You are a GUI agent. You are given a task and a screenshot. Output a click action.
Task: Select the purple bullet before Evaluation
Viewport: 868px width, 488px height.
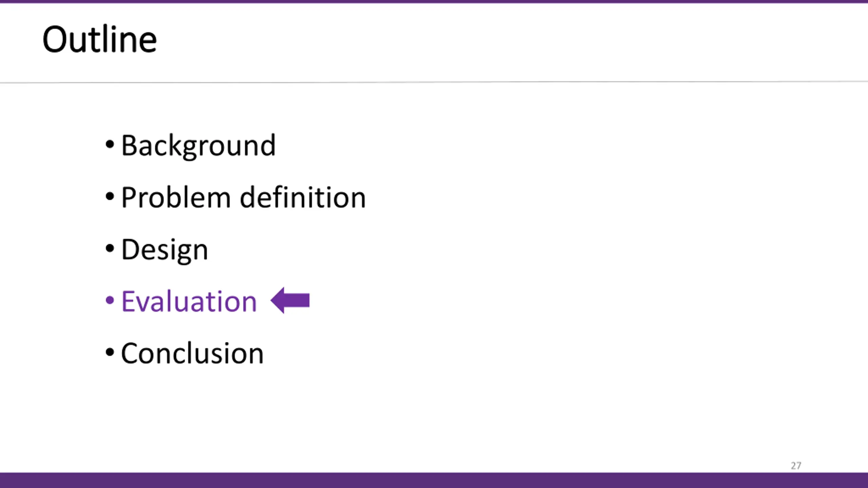click(110, 300)
